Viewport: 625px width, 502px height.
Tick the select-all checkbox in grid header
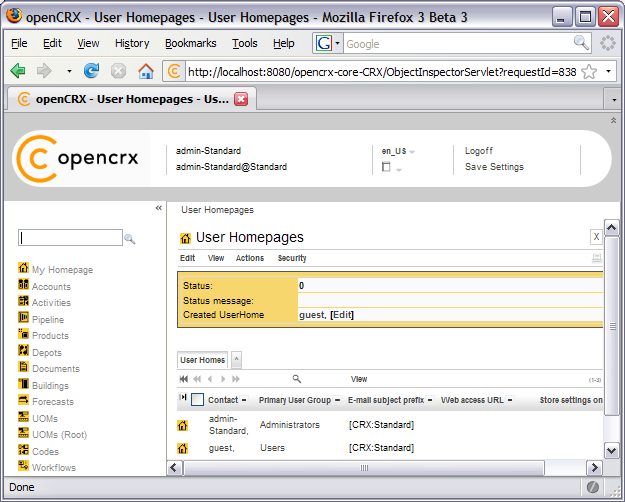(197, 400)
